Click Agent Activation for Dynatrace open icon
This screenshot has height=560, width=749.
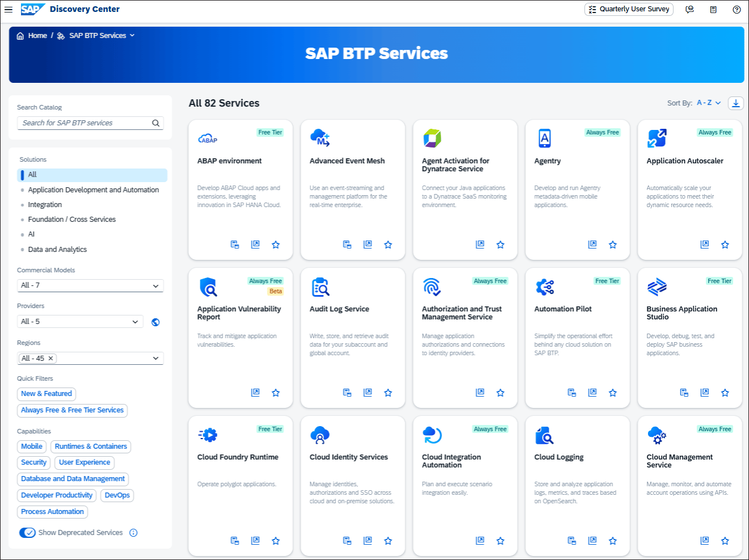(x=480, y=245)
